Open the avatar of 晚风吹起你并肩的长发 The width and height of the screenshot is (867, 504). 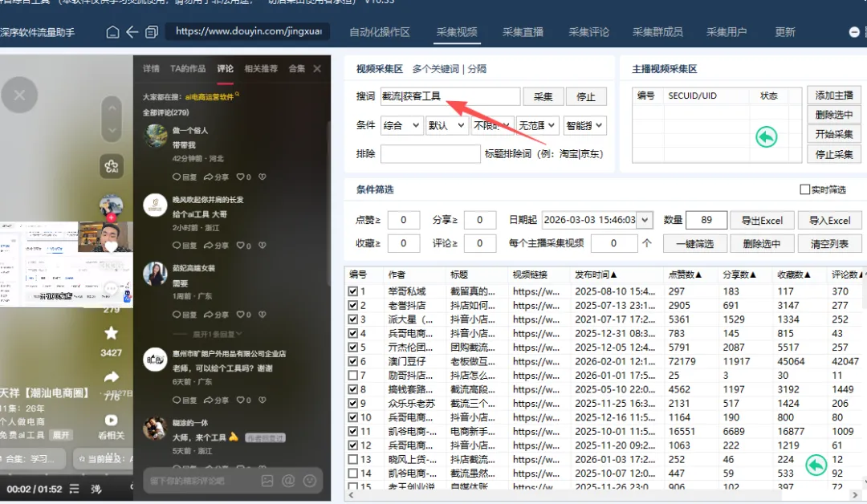[x=156, y=205]
